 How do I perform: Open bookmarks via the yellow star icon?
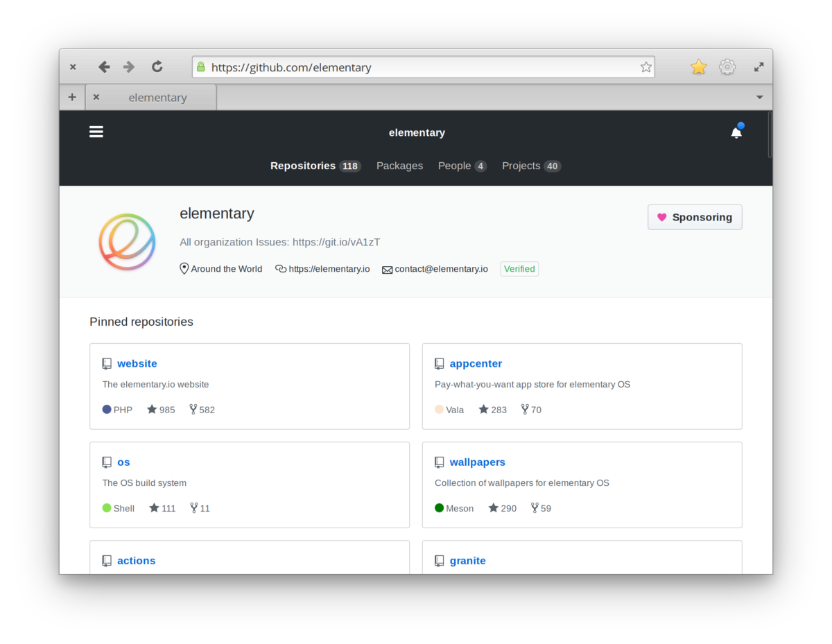pos(699,67)
